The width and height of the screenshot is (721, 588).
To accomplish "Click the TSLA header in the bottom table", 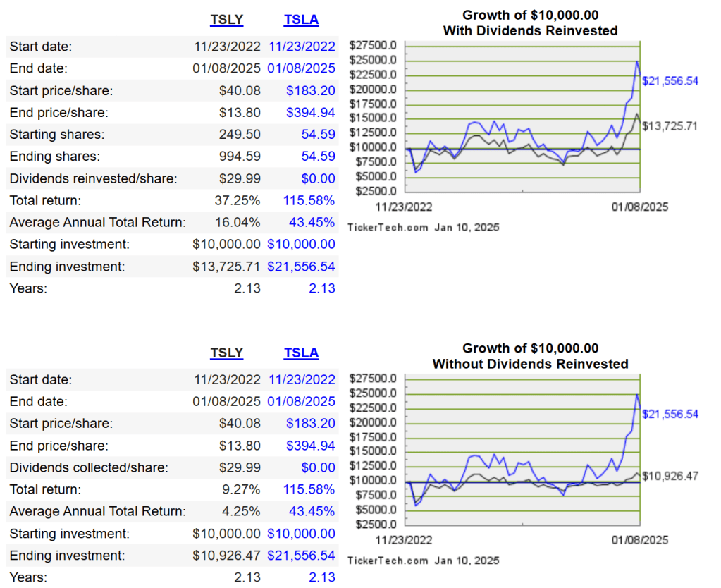I will (x=301, y=353).
